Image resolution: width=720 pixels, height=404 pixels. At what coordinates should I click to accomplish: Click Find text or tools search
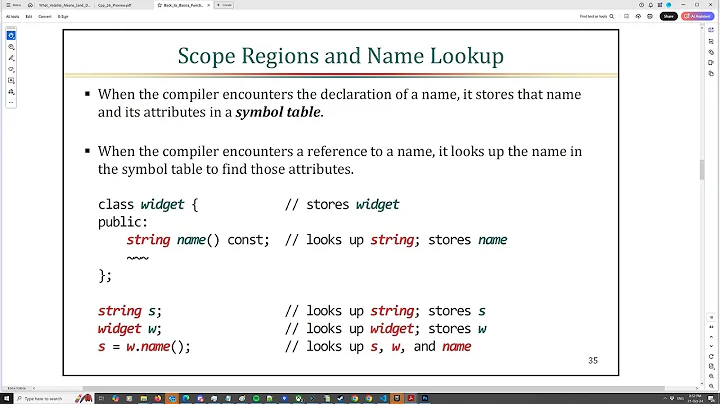tap(596, 17)
